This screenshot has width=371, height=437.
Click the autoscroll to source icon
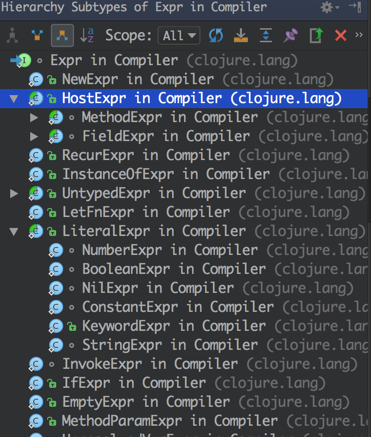coord(241,35)
